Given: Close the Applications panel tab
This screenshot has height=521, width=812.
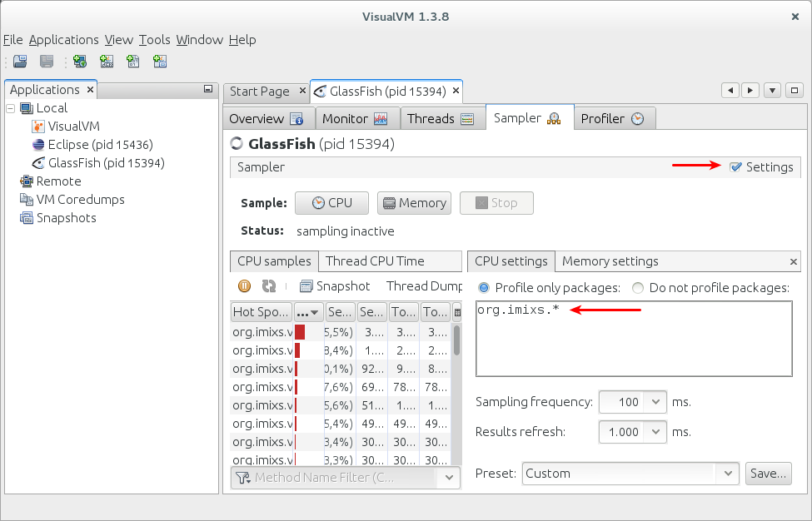Looking at the screenshot, I should [90, 90].
